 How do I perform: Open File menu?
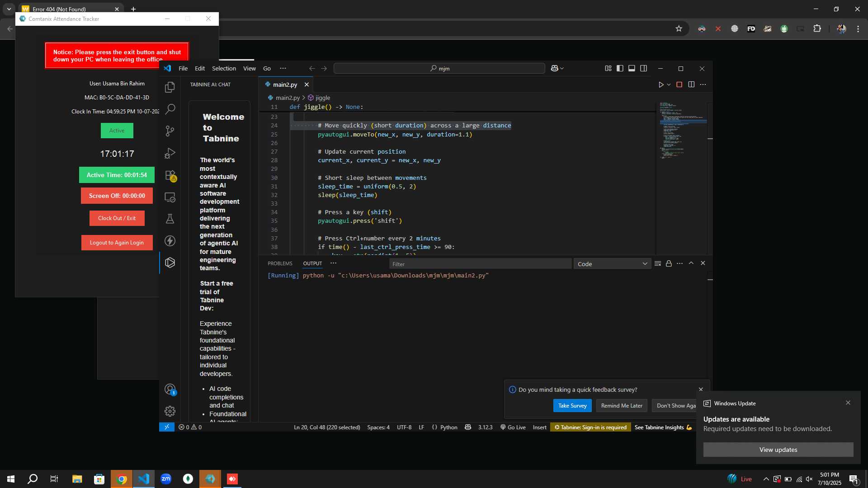point(183,68)
